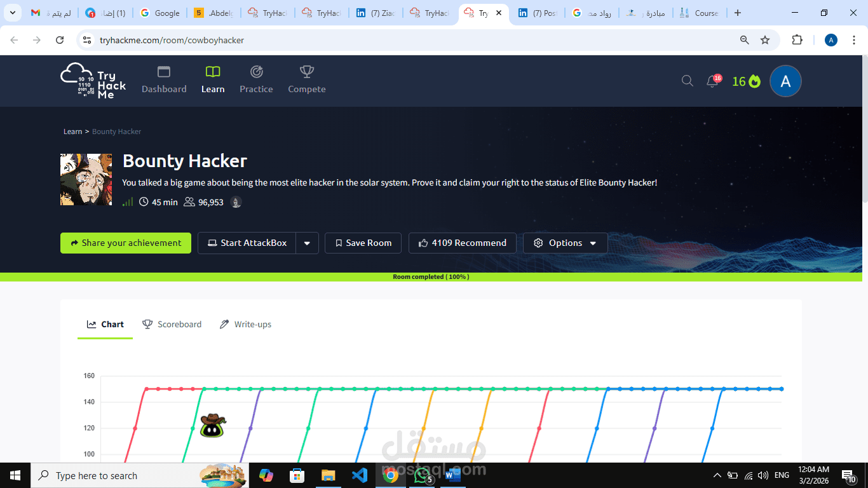
Task: Expand the AttackBox dropdown arrow
Action: pos(308,243)
